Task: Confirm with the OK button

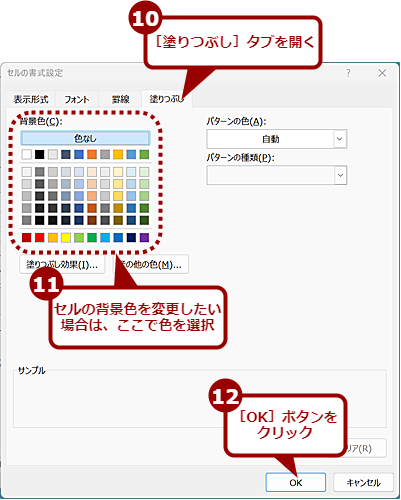Action: (x=296, y=482)
